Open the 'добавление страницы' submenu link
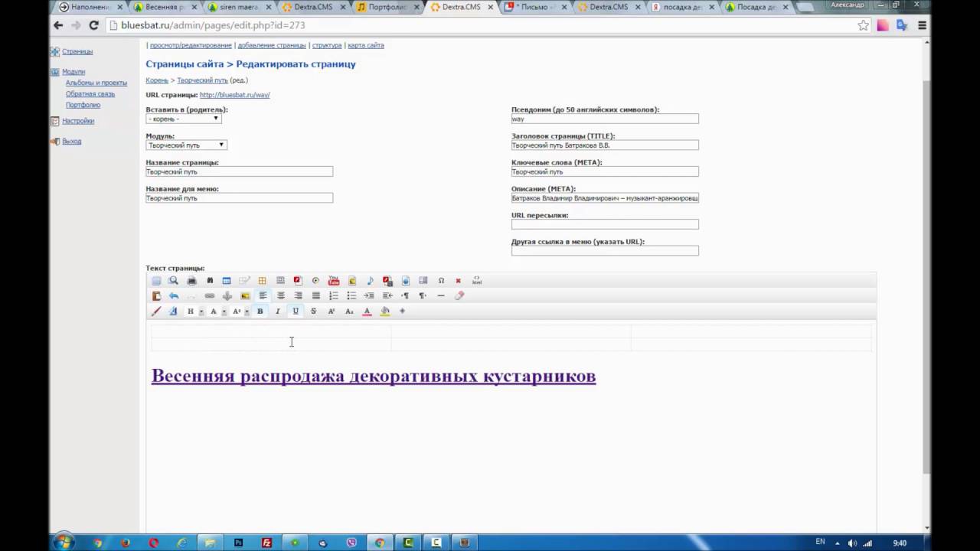Screen dimensions: 980x551 272,45
